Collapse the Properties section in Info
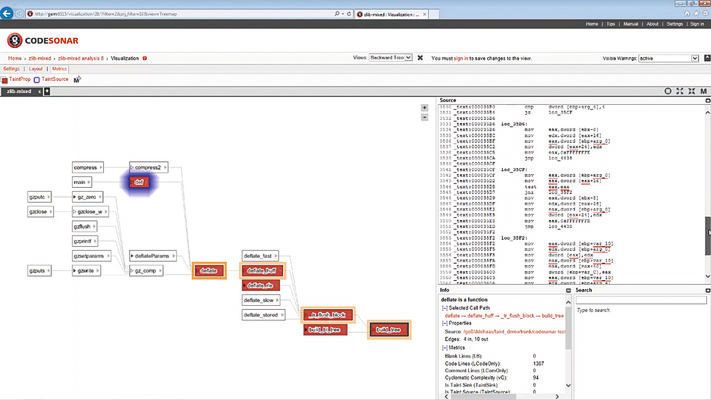This screenshot has width=711, height=400. (x=444, y=323)
